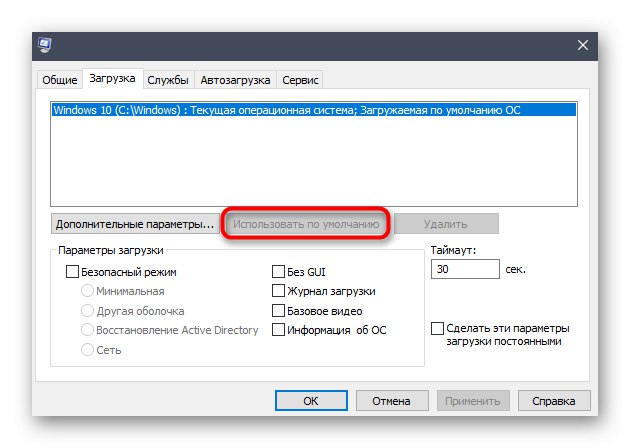The width and height of the screenshot is (630, 448).
Task: Click the Отмена button
Action: [x=392, y=401]
